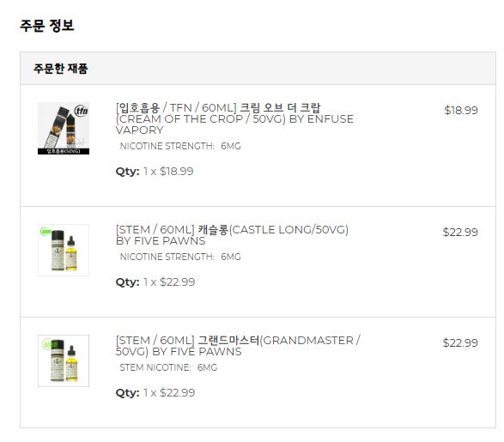Open the Grandmaster product thumbnail
The height and width of the screenshot is (442, 504).
point(64,360)
